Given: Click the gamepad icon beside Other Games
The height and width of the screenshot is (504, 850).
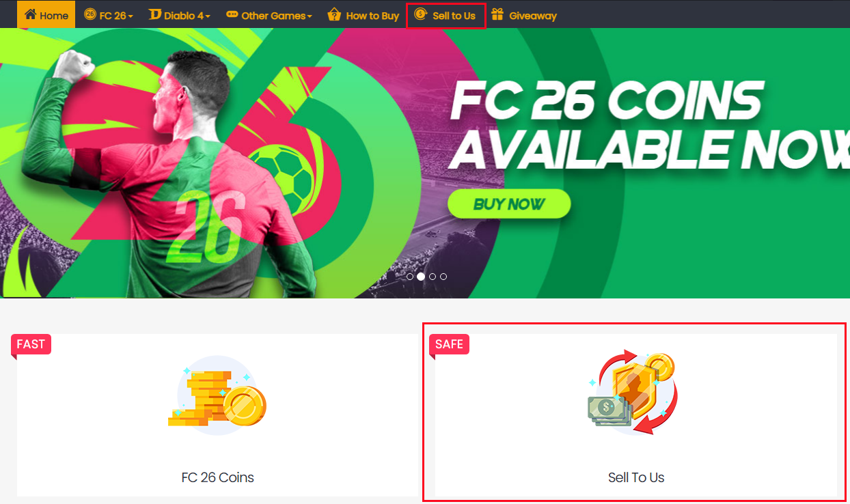Looking at the screenshot, I should (x=232, y=14).
